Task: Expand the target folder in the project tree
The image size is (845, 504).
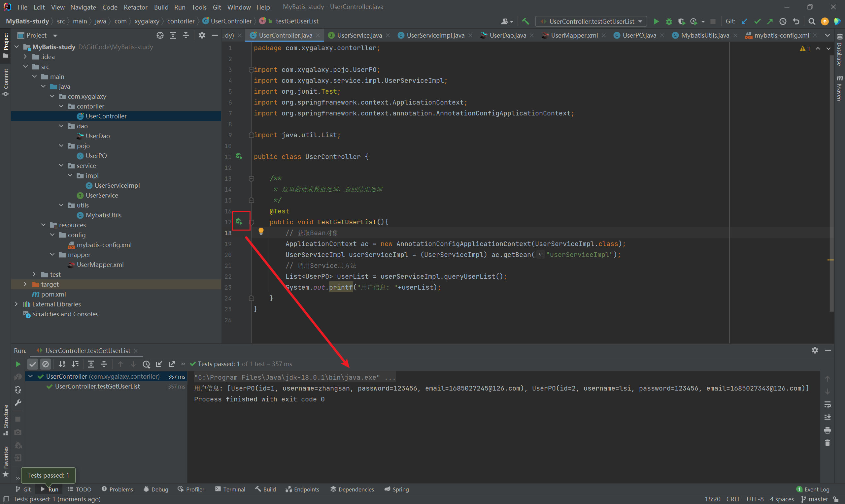Action: [25, 284]
